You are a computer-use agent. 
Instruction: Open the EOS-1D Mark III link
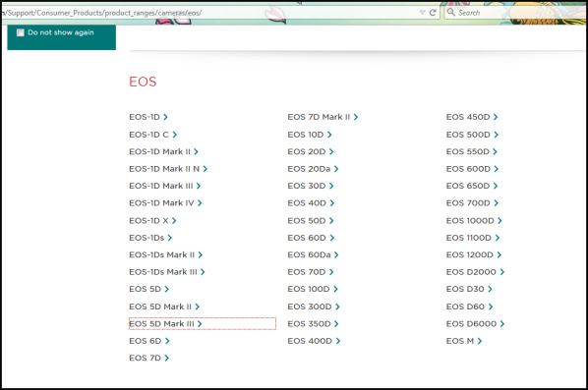click(165, 186)
